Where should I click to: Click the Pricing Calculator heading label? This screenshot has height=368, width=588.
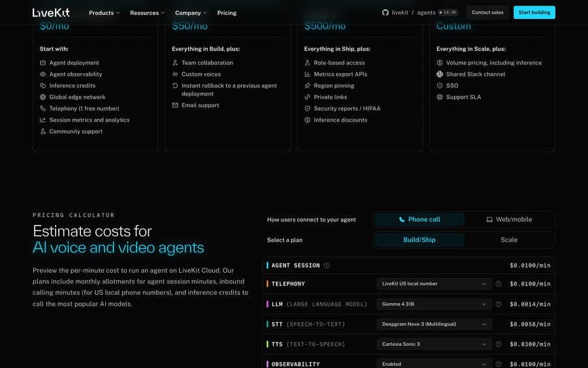(x=73, y=215)
